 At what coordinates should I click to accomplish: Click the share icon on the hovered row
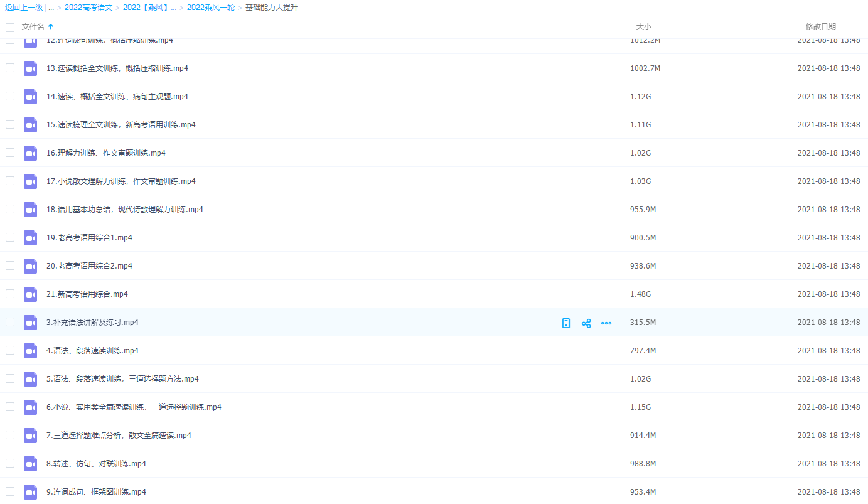[x=586, y=323]
